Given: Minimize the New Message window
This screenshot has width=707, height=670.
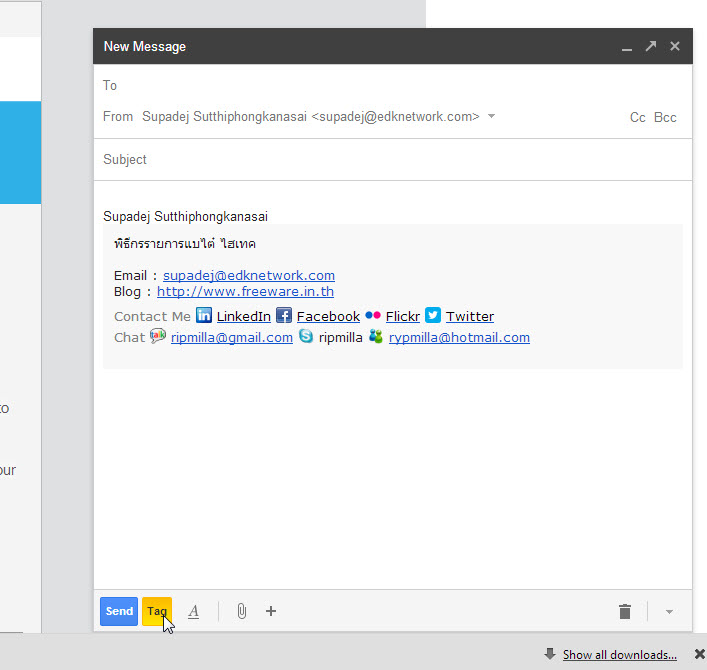Looking at the screenshot, I should (x=627, y=47).
